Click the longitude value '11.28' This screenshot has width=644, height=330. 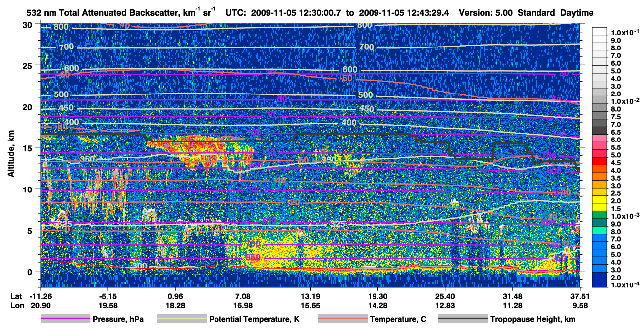tap(512, 306)
